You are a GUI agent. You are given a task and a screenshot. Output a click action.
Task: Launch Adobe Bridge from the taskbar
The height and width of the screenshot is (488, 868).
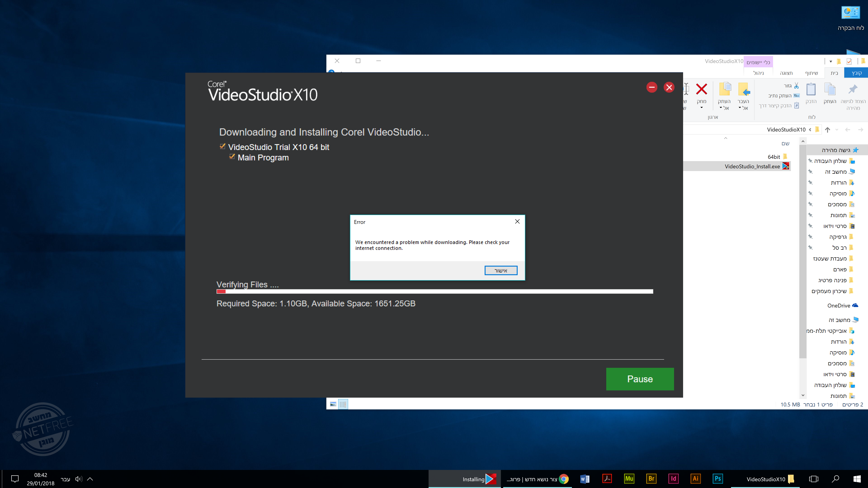click(651, 479)
